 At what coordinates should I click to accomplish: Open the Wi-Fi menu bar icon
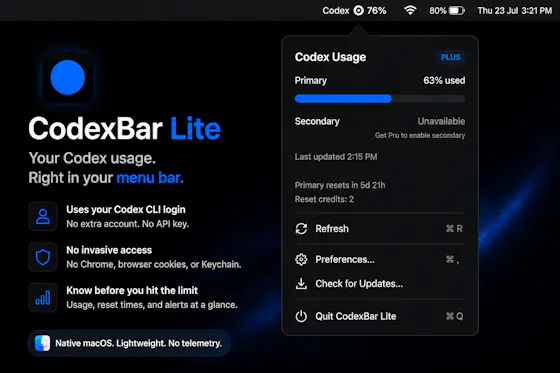pyautogui.click(x=410, y=10)
